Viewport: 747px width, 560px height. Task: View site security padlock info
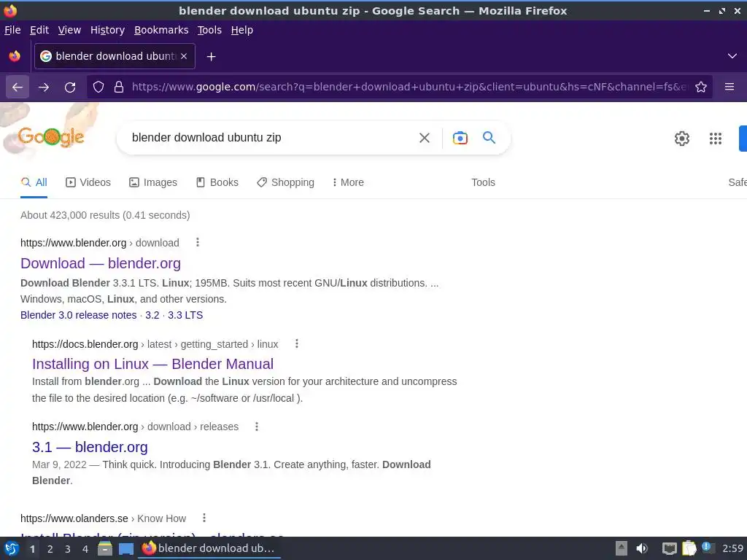click(119, 87)
